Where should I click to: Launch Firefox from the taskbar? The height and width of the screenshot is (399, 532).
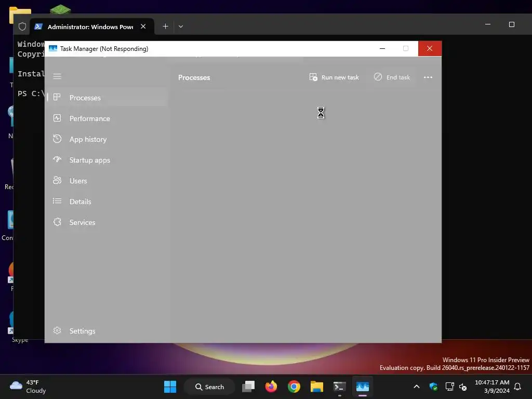(271, 387)
